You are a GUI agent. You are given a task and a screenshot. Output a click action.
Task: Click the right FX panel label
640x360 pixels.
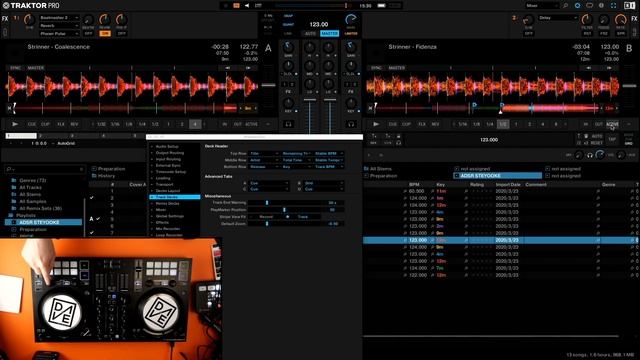pos(635,19)
